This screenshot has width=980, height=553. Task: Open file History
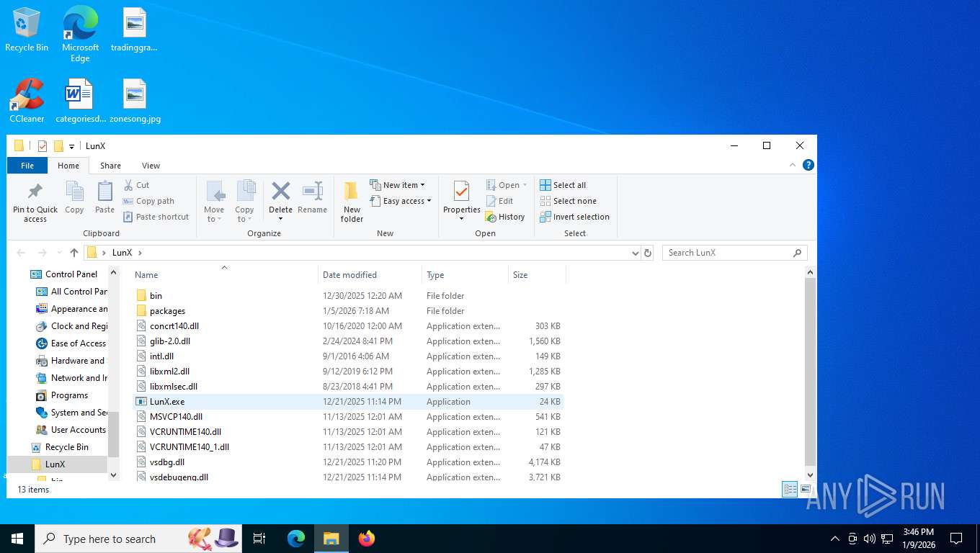click(x=505, y=217)
